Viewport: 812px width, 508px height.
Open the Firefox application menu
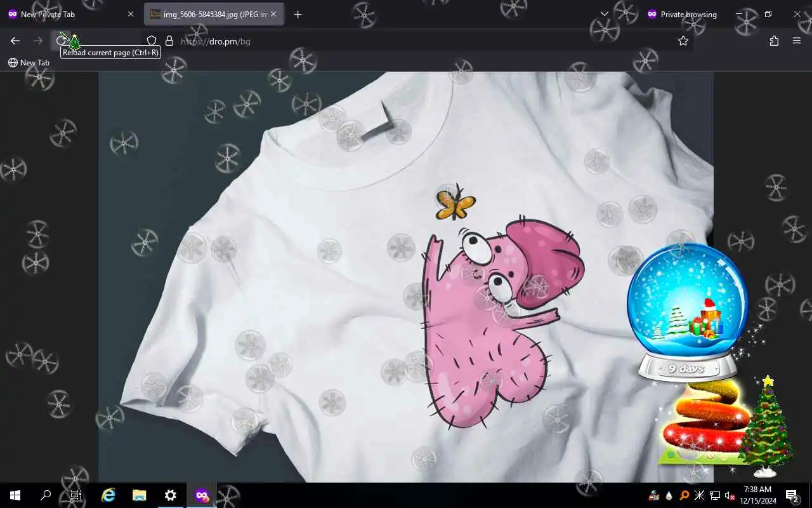(x=797, y=41)
